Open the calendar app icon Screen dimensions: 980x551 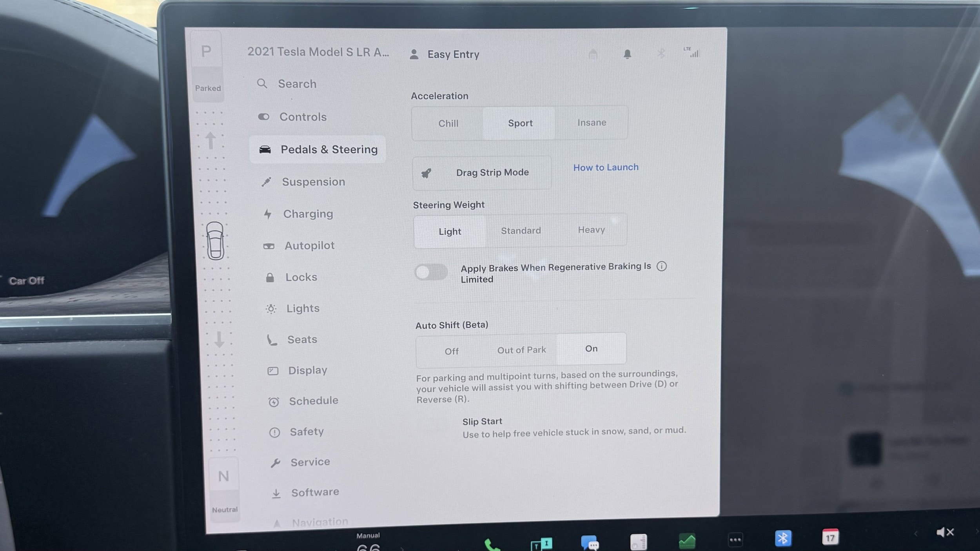pyautogui.click(x=830, y=537)
